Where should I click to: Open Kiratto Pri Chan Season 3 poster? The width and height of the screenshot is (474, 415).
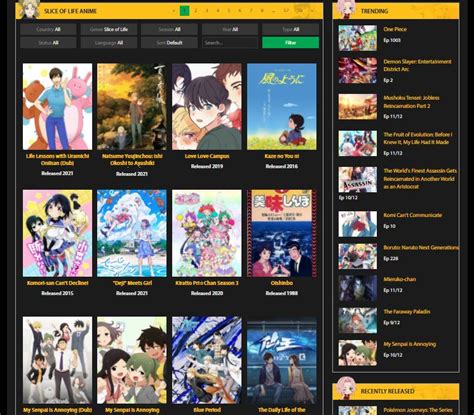click(207, 233)
